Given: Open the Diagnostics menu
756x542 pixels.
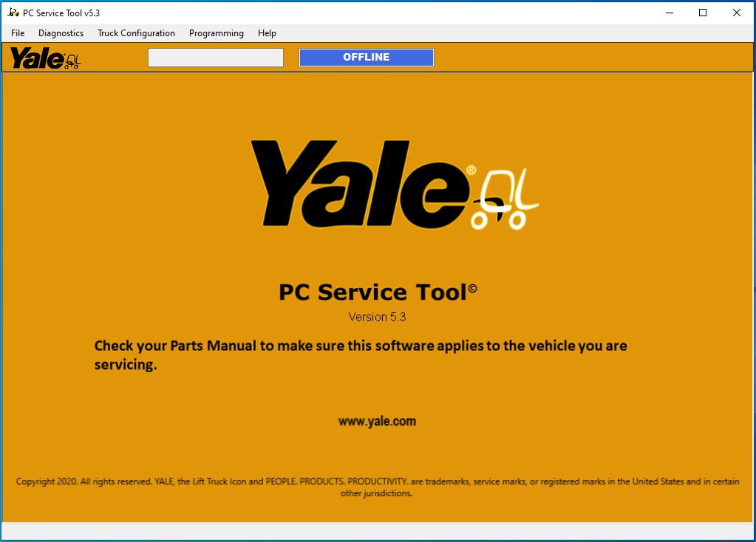Looking at the screenshot, I should (x=61, y=32).
